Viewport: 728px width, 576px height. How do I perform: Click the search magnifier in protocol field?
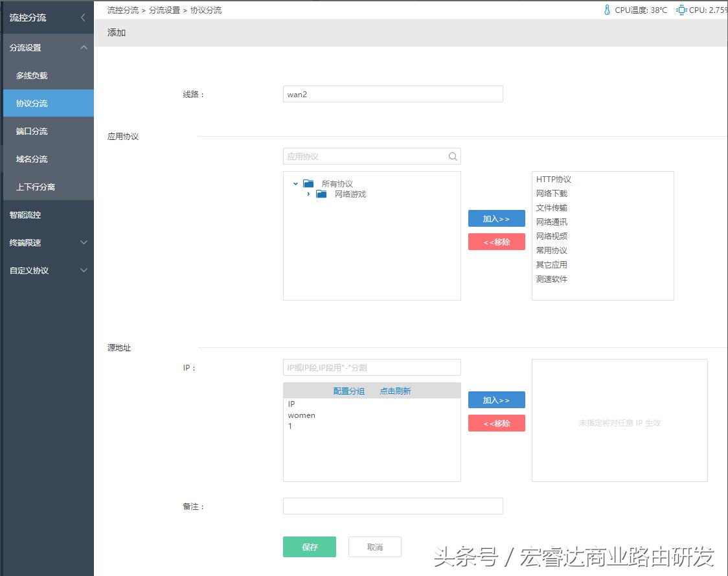pyautogui.click(x=453, y=156)
